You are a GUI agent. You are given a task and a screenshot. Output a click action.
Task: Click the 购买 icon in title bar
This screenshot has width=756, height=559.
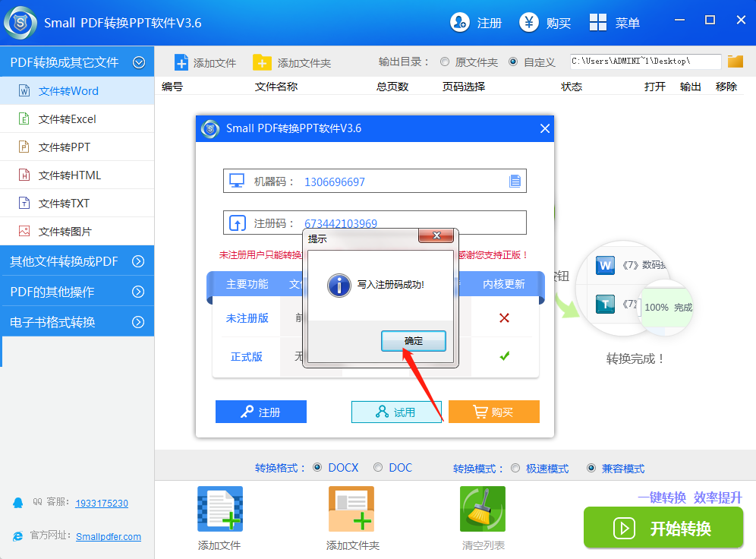point(528,22)
